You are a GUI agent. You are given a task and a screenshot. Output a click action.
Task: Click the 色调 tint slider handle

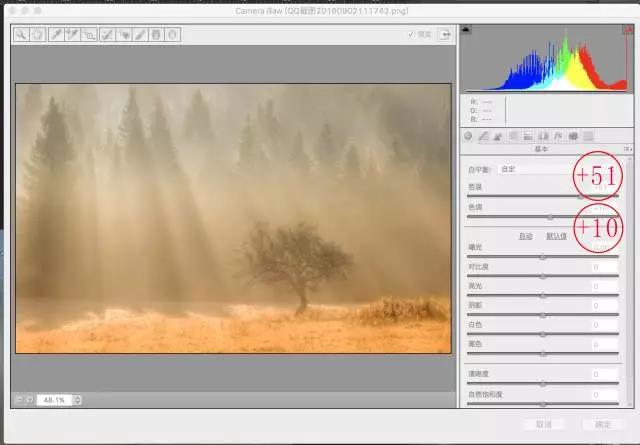[550, 217]
